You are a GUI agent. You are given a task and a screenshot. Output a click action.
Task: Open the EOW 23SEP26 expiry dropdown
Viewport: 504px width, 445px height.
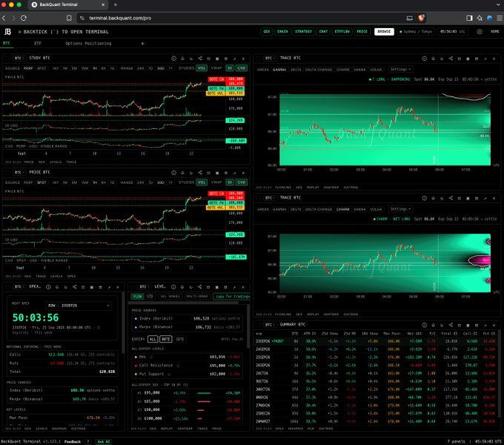79,306
